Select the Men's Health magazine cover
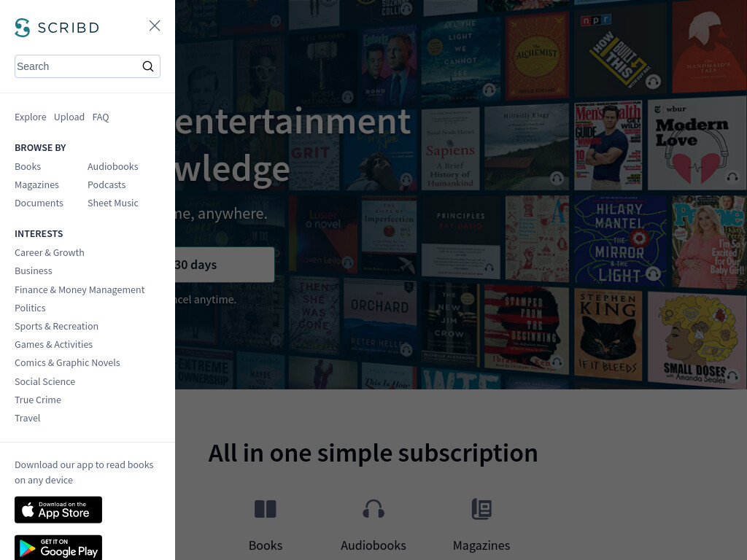Viewport: 747px width, 560px height. pos(608,146)
